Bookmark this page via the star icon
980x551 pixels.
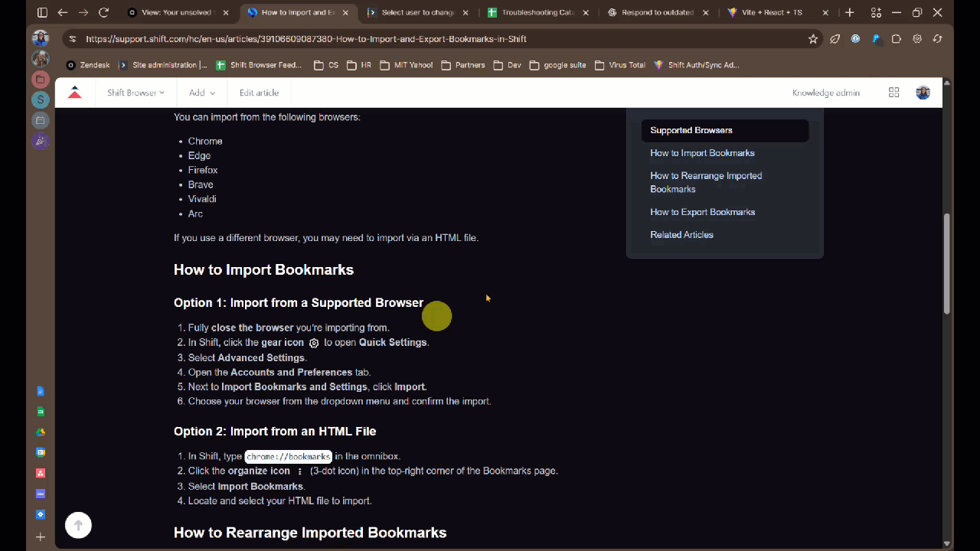813,38
